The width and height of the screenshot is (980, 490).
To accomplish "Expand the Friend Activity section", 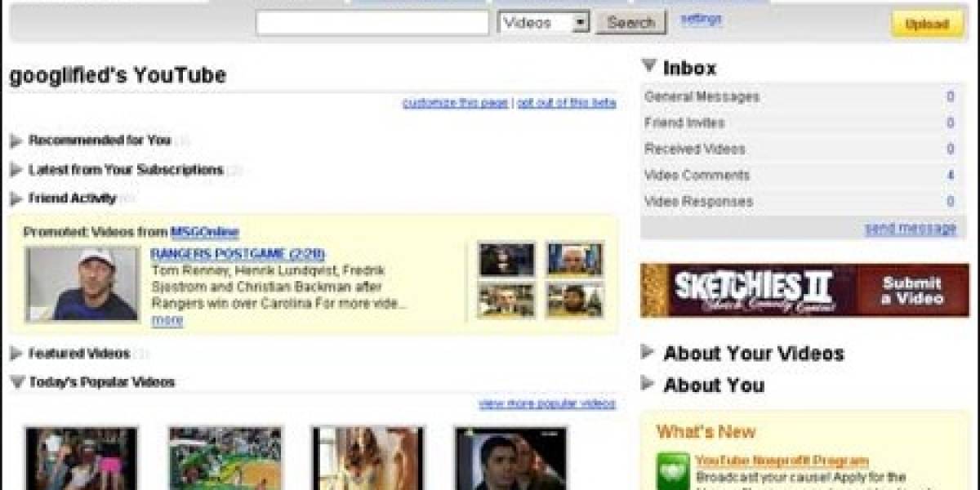I will (16, 198).
